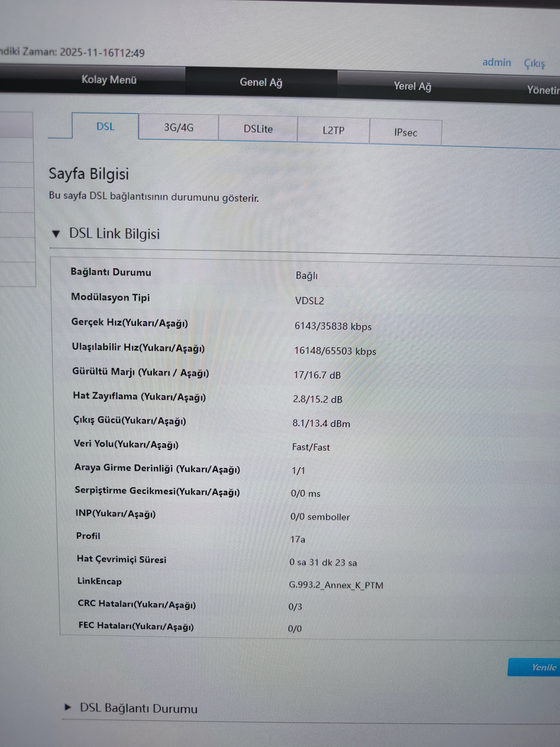Click the 17a profile value

click(x=297, y=539)
